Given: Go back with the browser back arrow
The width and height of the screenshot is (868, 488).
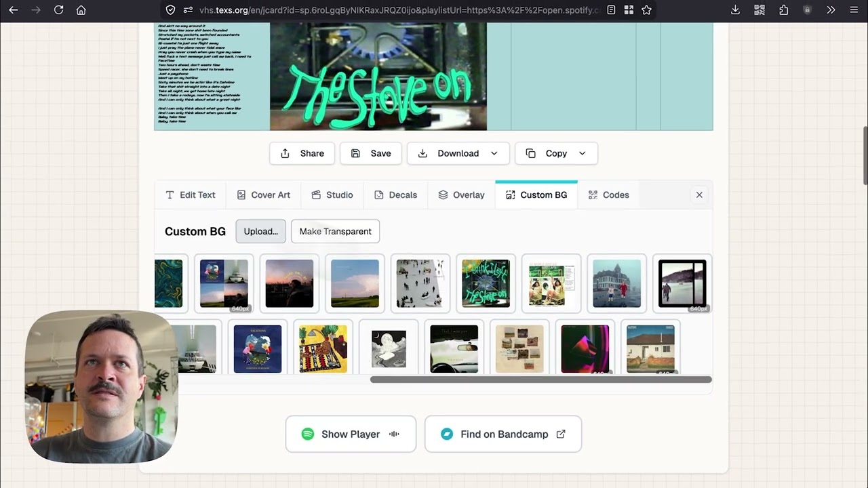Looking at the screenshot, I should [x=14, y=10].
